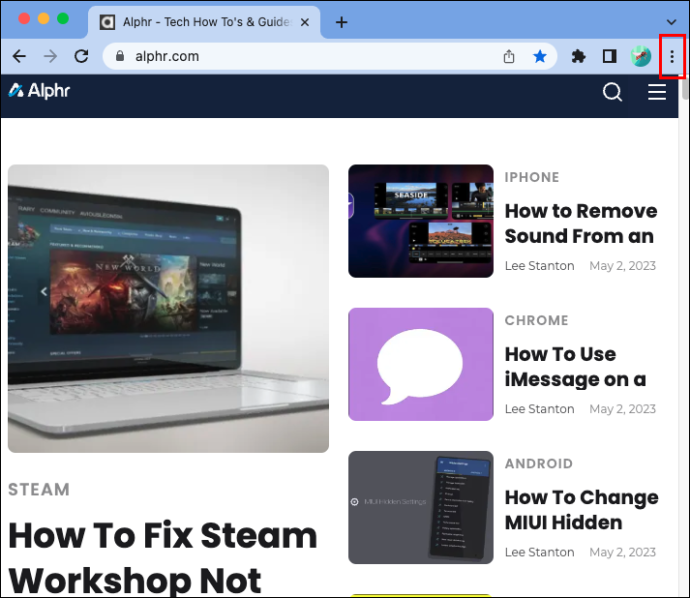Click the green macOS fullscreen button
Screen dimensions: 690x598
pos(63,18)
